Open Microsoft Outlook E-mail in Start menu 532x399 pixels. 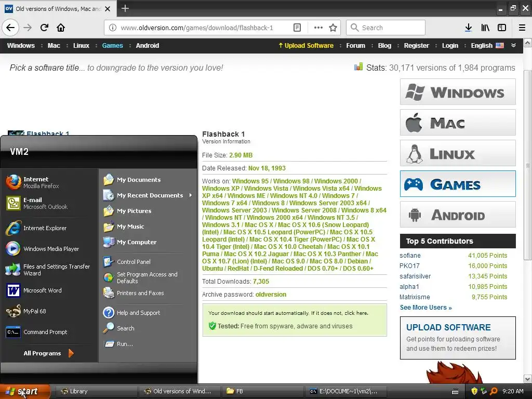(x=49, y=203)
